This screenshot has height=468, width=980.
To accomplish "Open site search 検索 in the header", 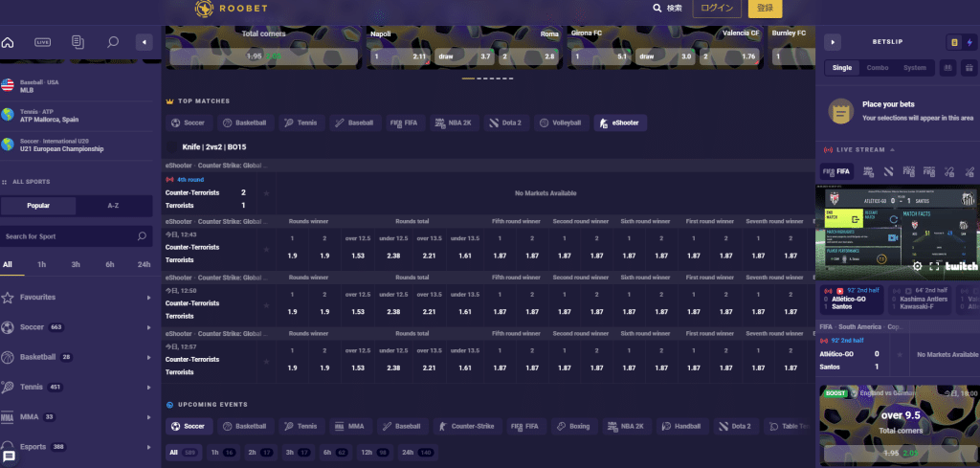I will coord(667,8).
